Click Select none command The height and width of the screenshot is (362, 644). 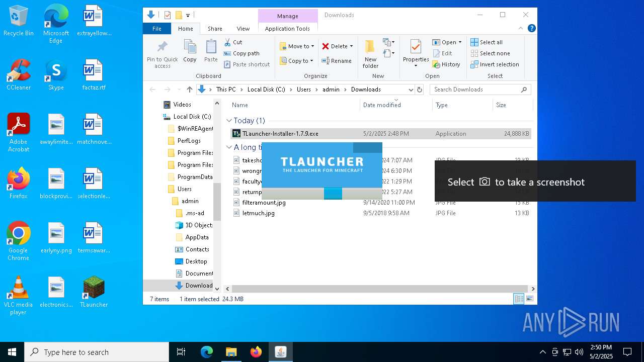490,53
